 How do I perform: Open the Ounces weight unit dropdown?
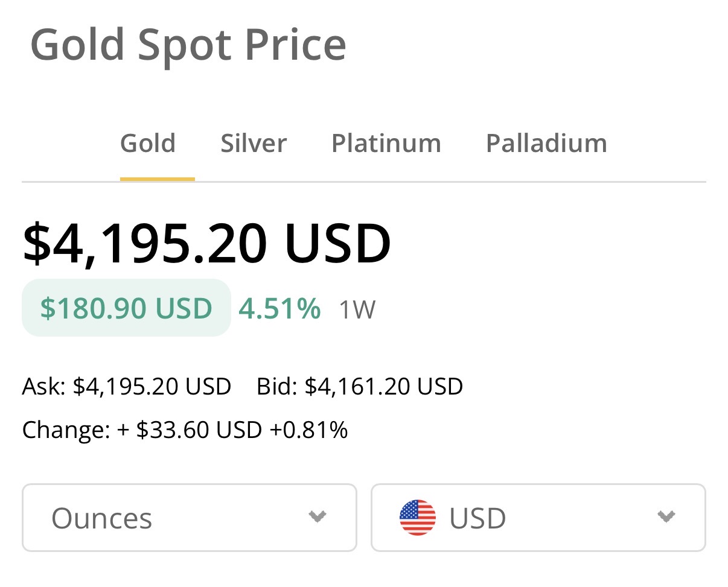point(189,518)
